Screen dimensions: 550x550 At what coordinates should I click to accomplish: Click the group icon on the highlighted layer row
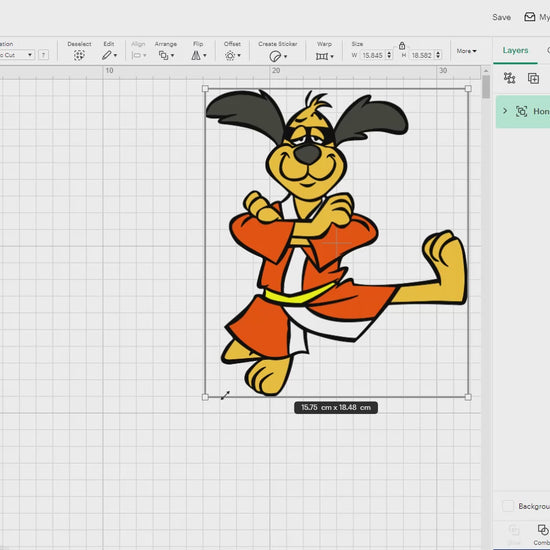(521, 111)
